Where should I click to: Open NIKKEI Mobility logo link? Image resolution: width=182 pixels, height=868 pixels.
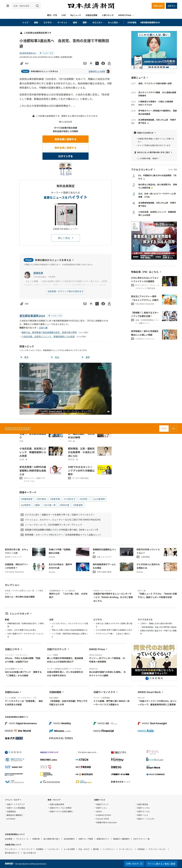[x=60, y=723]
